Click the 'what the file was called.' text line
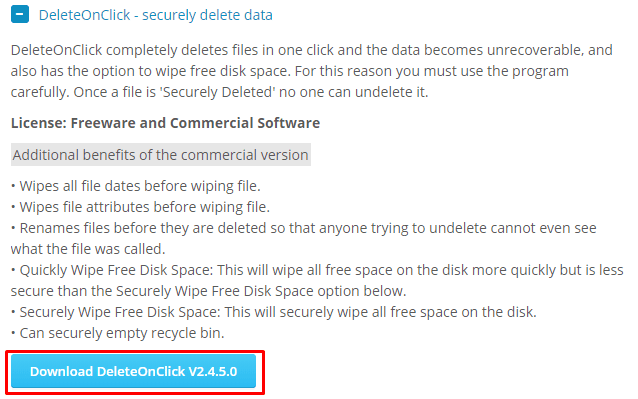Viewport: 638px width, 399px height. [x=88, y=249]
